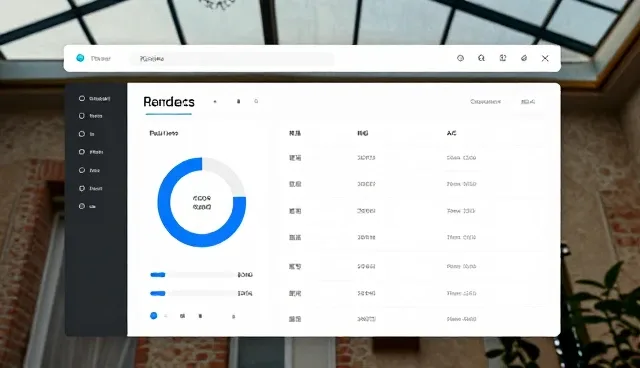The width and height of the screenshot is (640, 368).
Task: Select the last data row in table
Action: (412, 319)
